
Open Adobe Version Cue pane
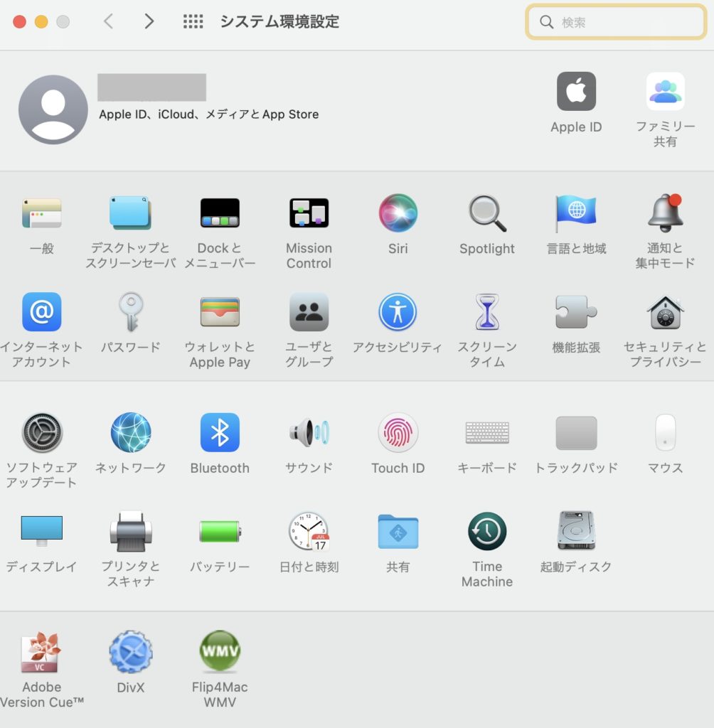[41, 651]
